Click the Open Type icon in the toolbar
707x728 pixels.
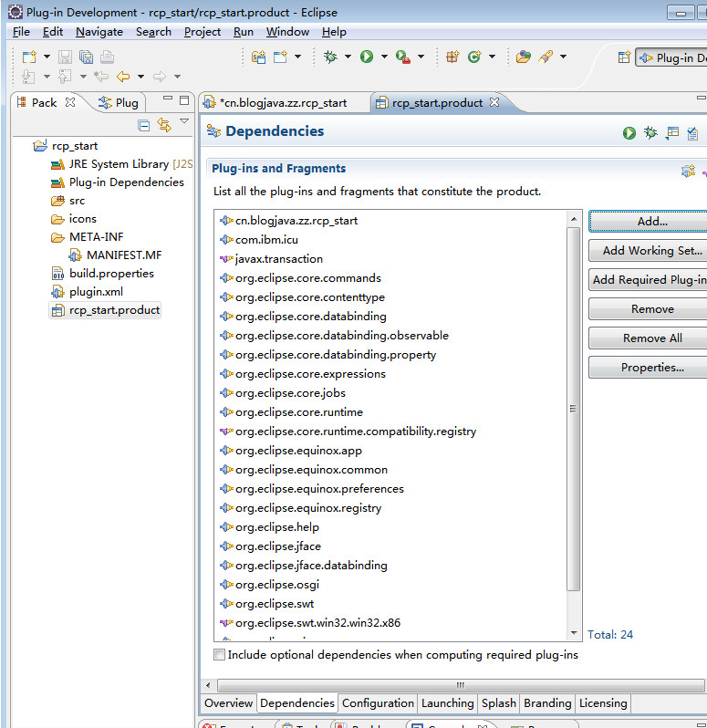click(523, 57)
